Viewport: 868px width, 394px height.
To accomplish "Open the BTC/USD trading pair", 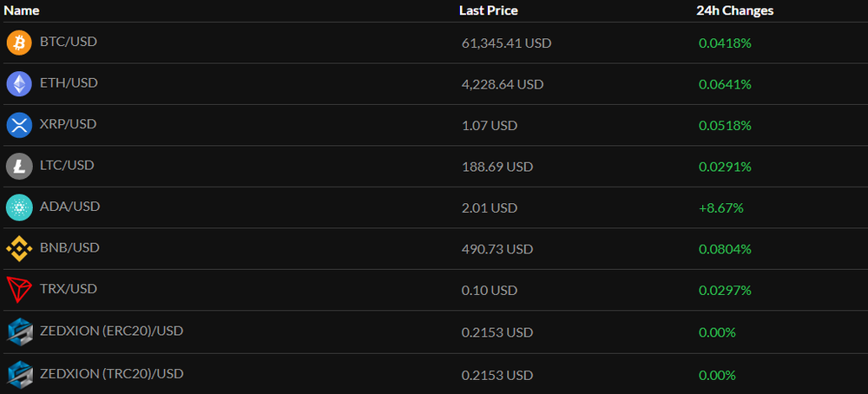I will point(69,42).
